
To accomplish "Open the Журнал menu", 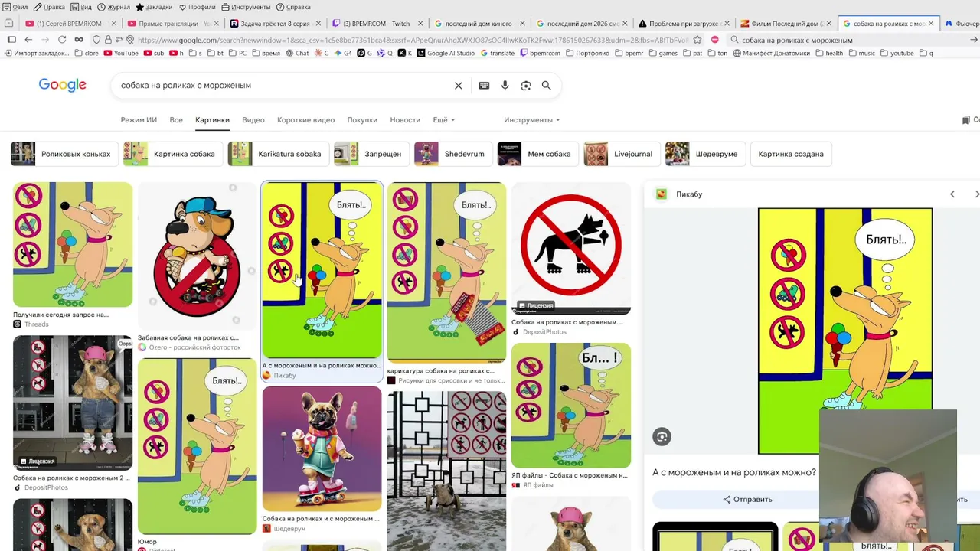I will [113, 7].
